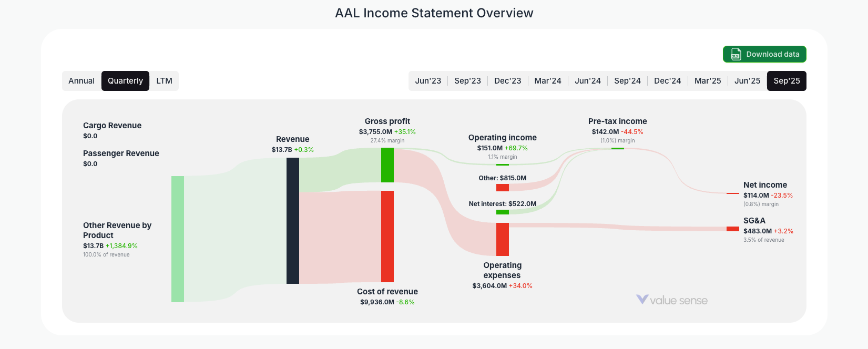Select the Jun'25 quarter
This screenshot has height=349, width=868.
click(x=747, y=80)
